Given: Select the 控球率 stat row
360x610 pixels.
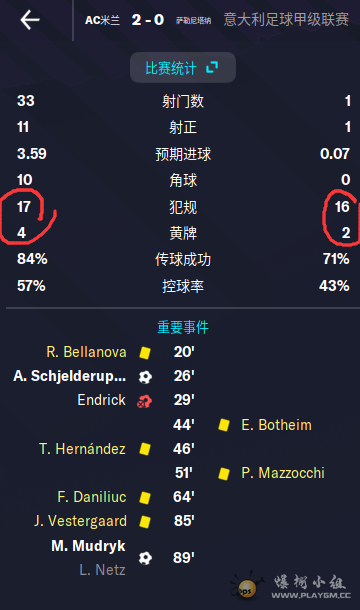Looking at the screenshot, I should [183, 286].
